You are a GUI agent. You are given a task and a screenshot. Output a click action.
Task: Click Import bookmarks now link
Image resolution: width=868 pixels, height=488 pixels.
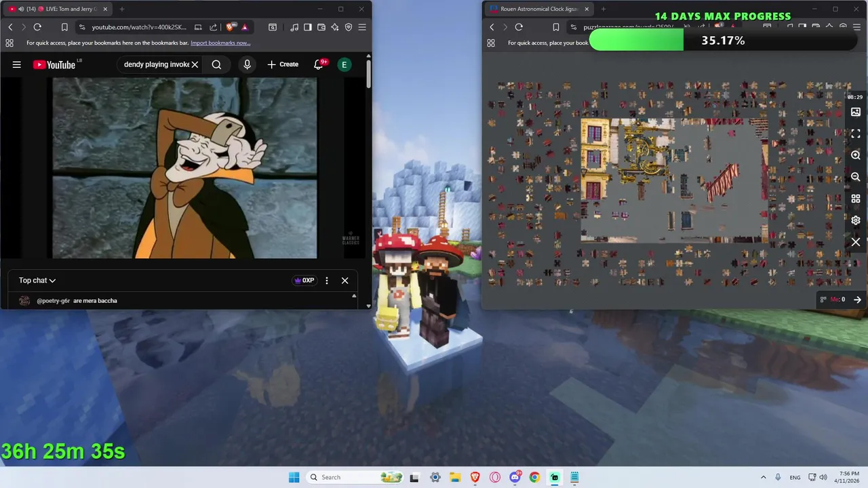click(x=220, y=43)
